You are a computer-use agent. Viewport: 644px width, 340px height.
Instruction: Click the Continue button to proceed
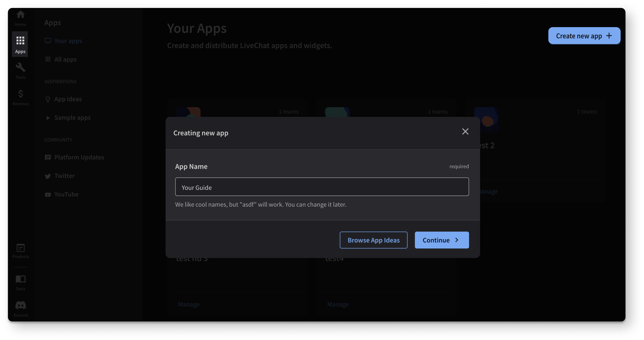442,240
